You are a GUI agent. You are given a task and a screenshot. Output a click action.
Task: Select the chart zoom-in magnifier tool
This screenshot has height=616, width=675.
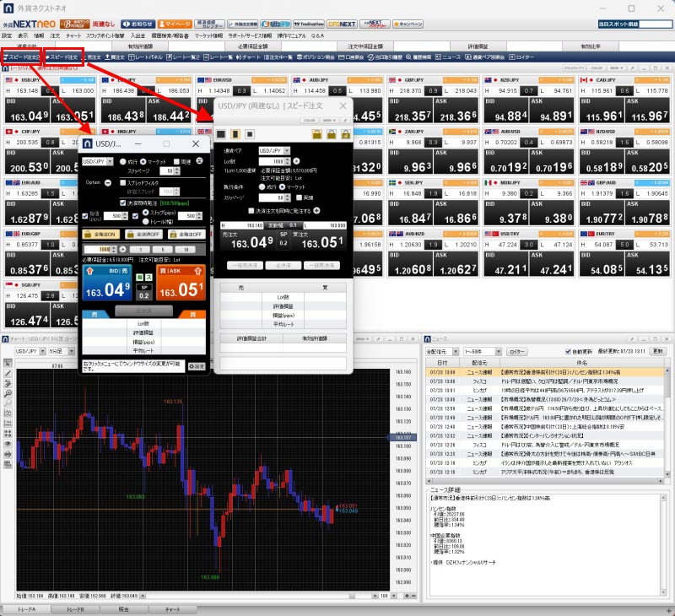point(8,393)
